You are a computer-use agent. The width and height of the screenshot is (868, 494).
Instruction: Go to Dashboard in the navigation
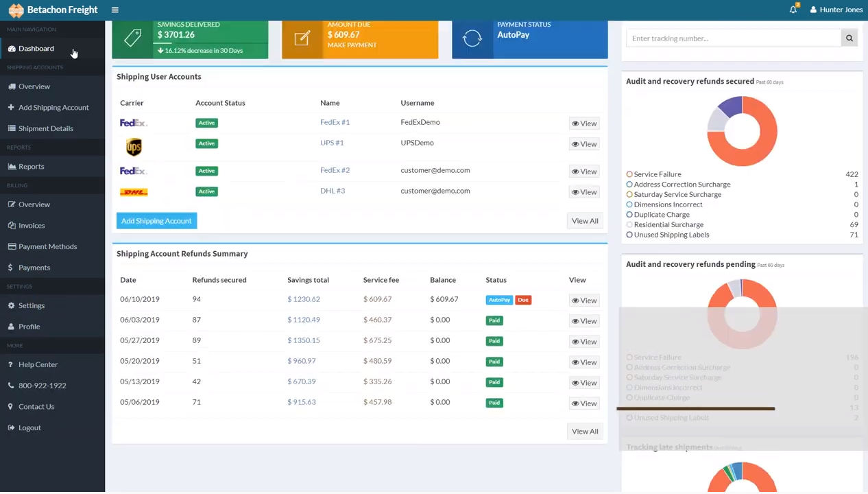coord(36,48)
